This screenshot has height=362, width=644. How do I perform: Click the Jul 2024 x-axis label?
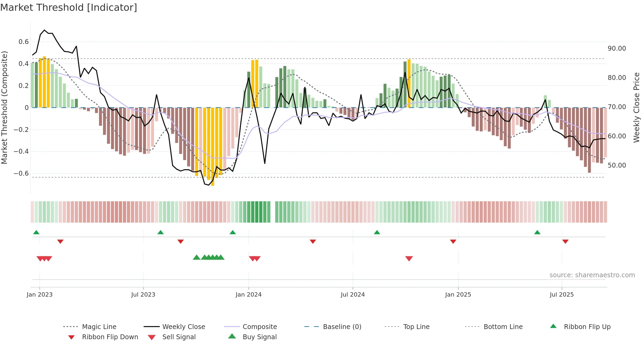[x=353, y=294]
